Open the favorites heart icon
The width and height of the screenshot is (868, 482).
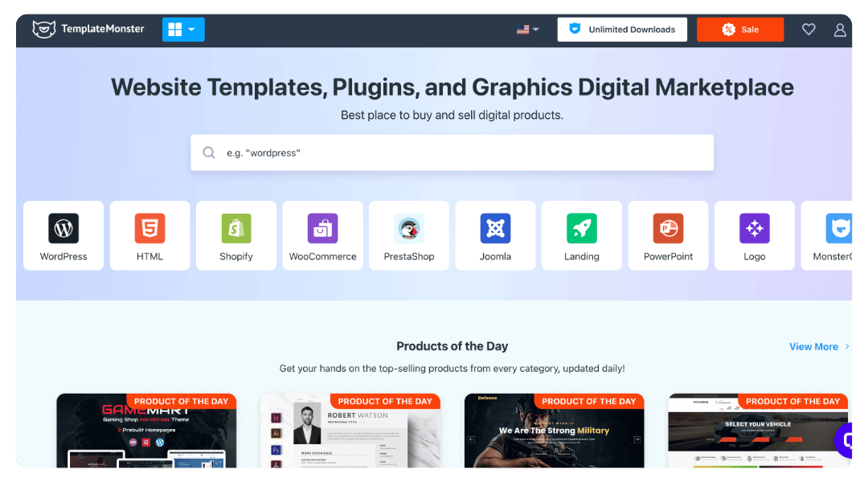809,30
